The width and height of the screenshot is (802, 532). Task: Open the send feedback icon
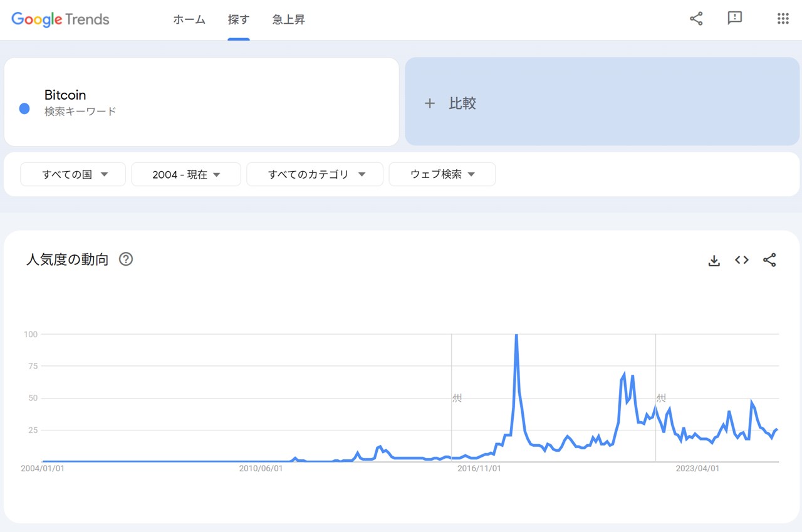click(735, 18)
